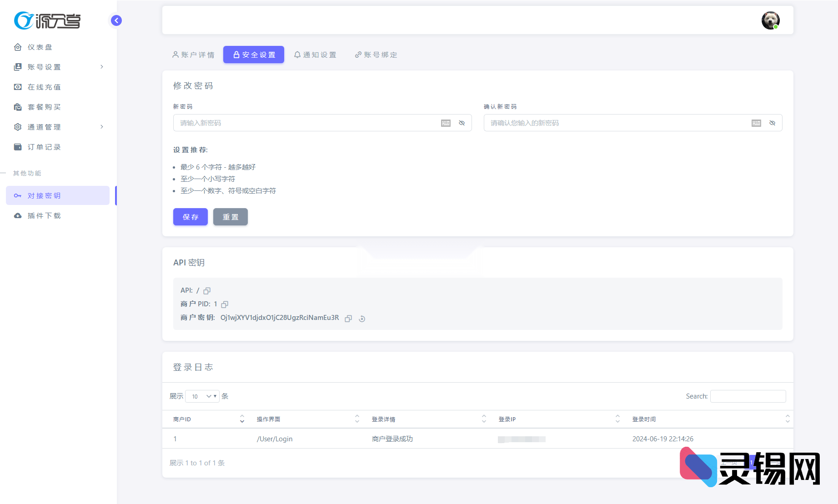Image resolution: width=838 pixels, height=504 pixels.
Task: Click inside the Search field
Action: [x=748, y=396]
